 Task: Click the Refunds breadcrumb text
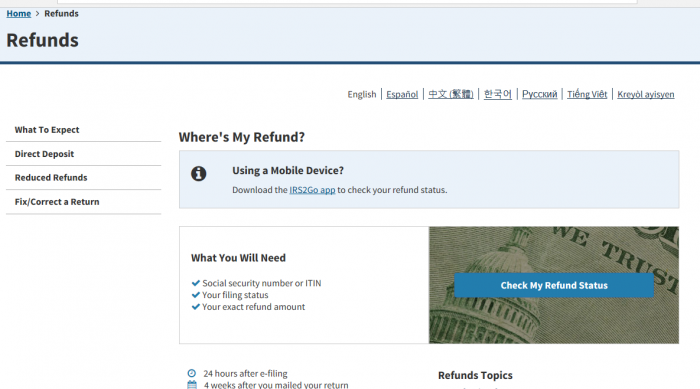pyautogui.click(x=61, y=13)
